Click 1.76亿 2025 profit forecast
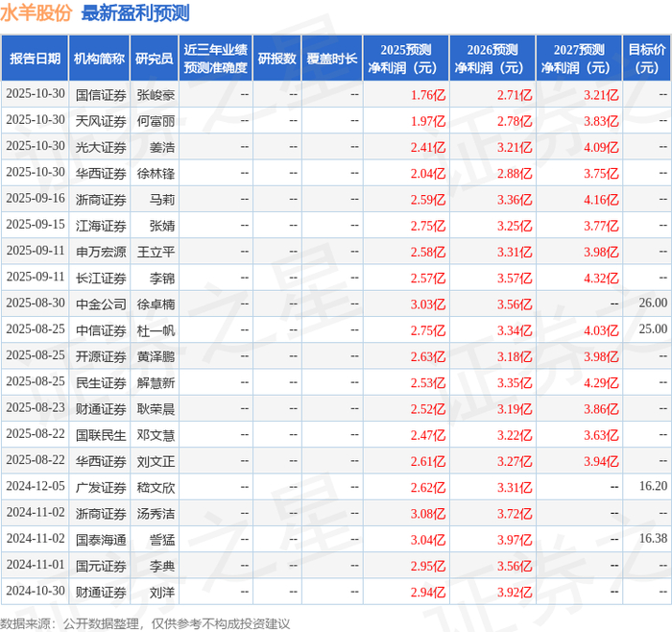Image resolution: width=672 pixels, height=632 pixels. coord(428,95)
